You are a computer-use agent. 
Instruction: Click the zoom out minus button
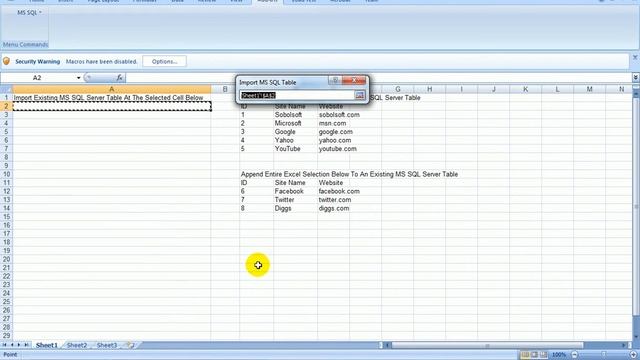[574, 355]
